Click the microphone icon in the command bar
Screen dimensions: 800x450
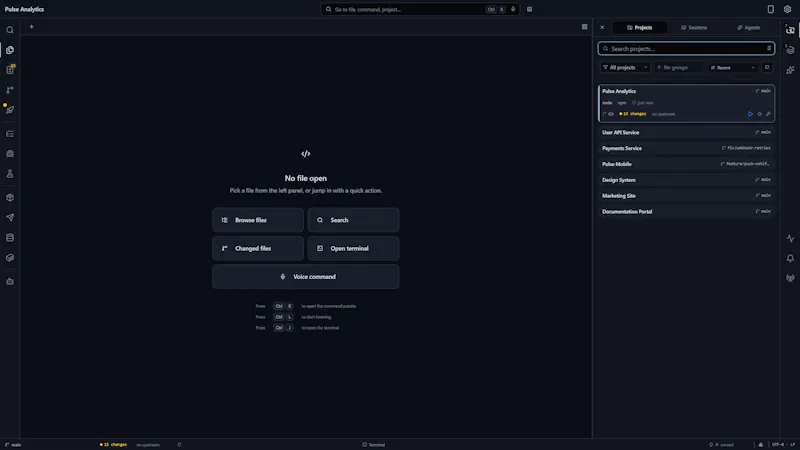(513, 9)
